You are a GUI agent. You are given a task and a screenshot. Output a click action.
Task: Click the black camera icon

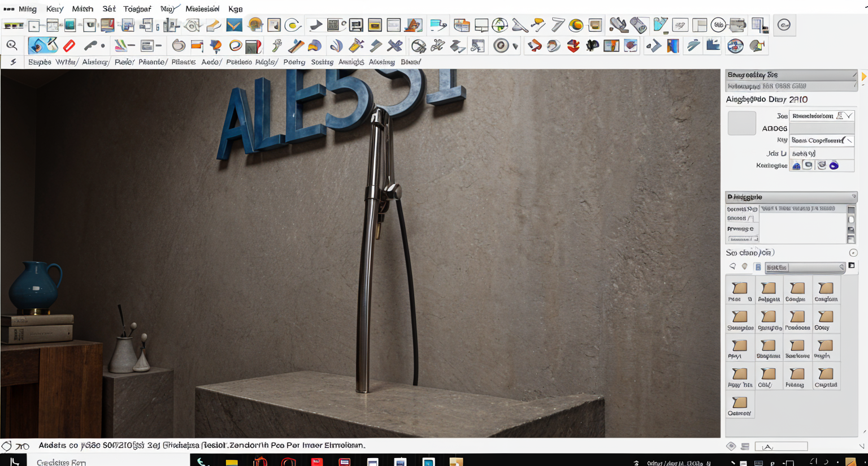592,46
